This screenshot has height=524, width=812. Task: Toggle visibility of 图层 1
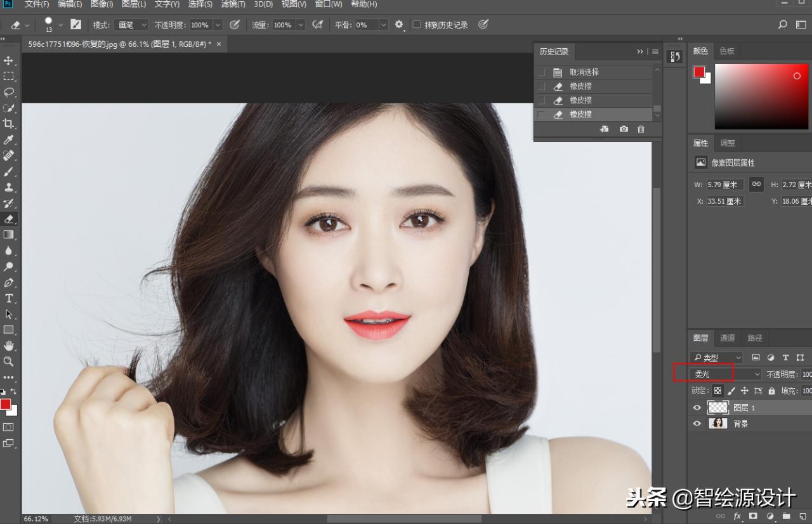coord(697,407)
